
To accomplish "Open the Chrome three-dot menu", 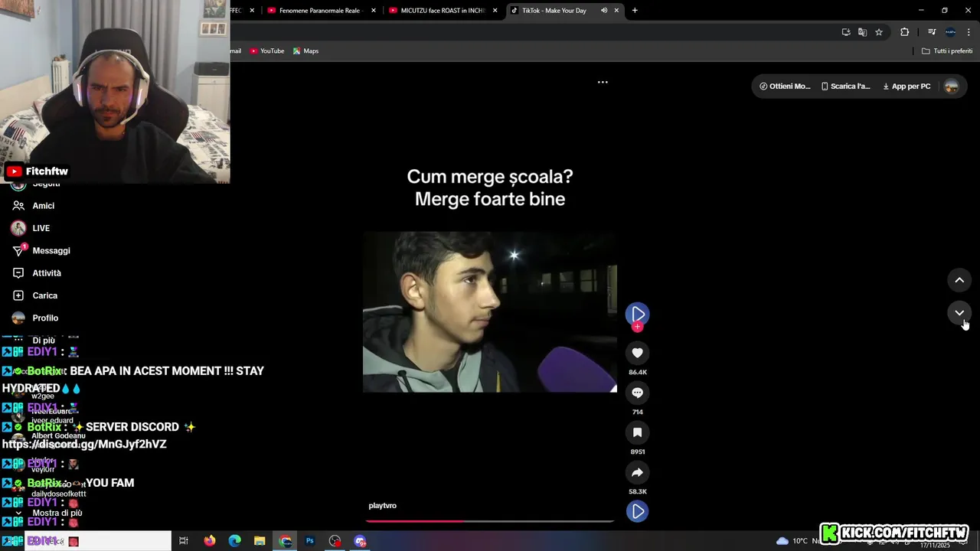I will tap(969, 32).
